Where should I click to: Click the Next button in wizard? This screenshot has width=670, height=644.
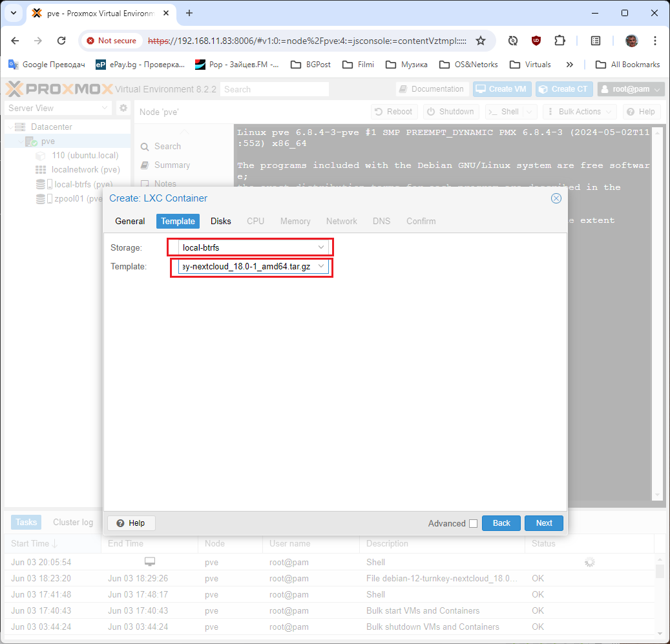tap(544, 523)
